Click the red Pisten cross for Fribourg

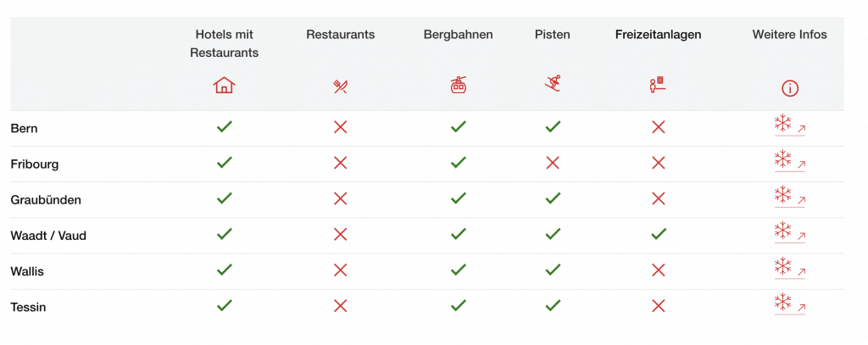point(553,163)
